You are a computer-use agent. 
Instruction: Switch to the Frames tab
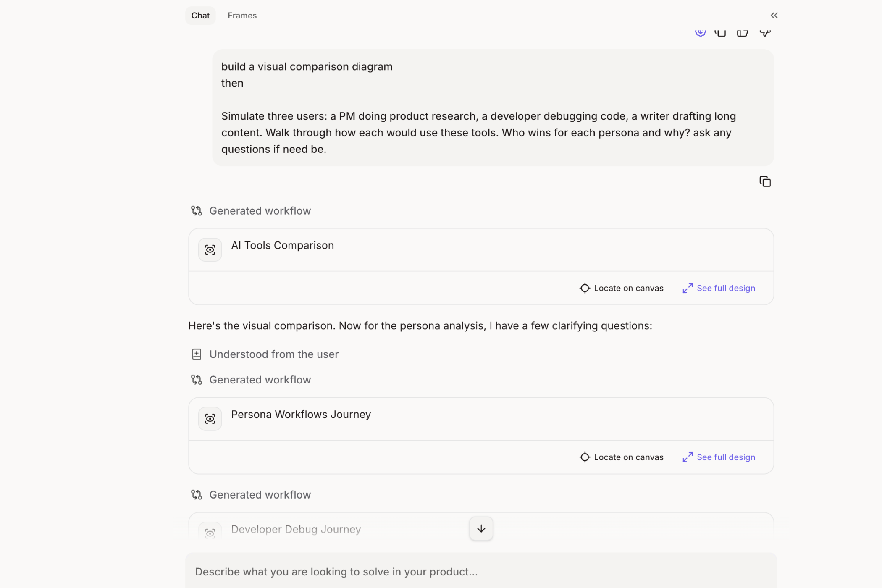click(242, 16)
